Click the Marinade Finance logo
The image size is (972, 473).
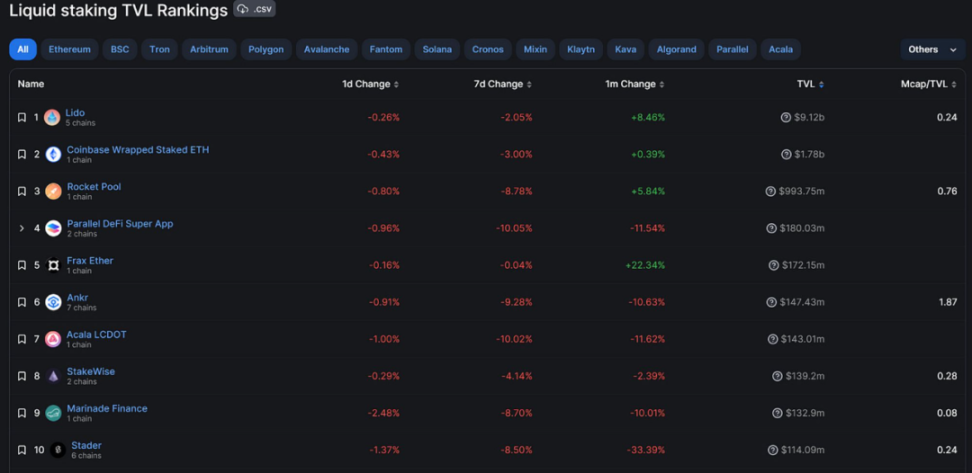pyautogui.click(x=53, y=413)
